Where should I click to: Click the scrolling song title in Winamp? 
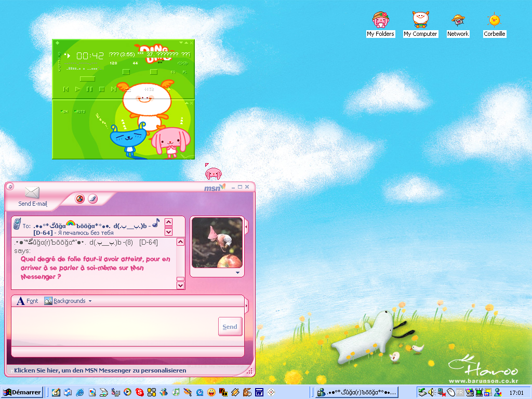(150, 54)
